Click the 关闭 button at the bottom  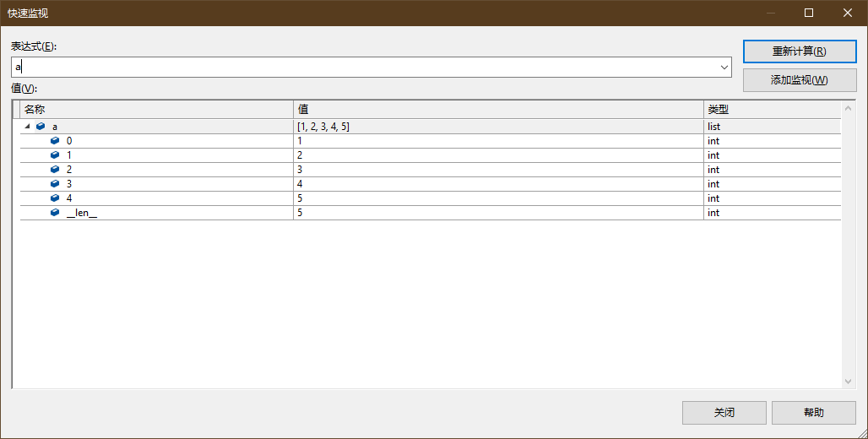[724, 413]
